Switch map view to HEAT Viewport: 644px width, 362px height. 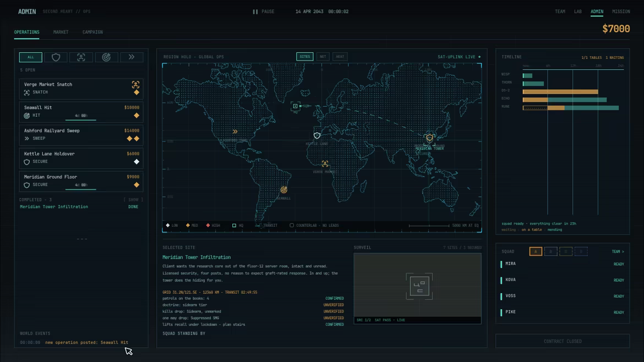pyautogui.click(x=340, y=57)
